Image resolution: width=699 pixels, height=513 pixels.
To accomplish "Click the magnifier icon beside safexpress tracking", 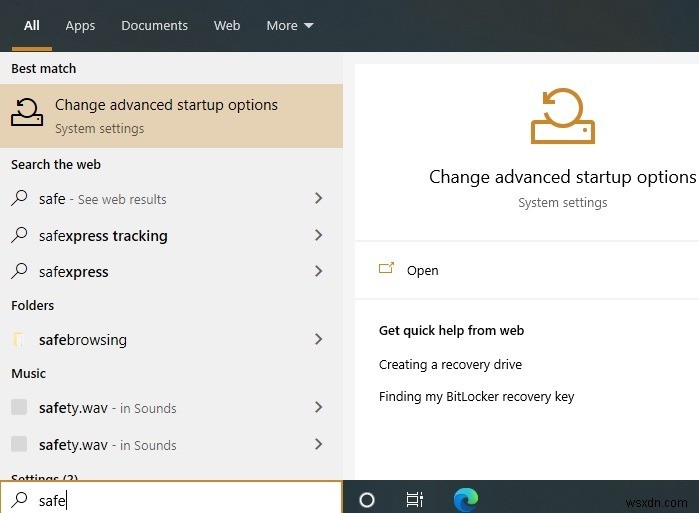I will tap(19, 236).
